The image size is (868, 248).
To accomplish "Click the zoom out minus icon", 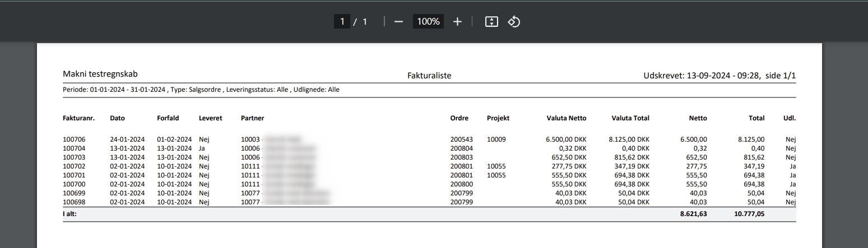I will (398, 22).
